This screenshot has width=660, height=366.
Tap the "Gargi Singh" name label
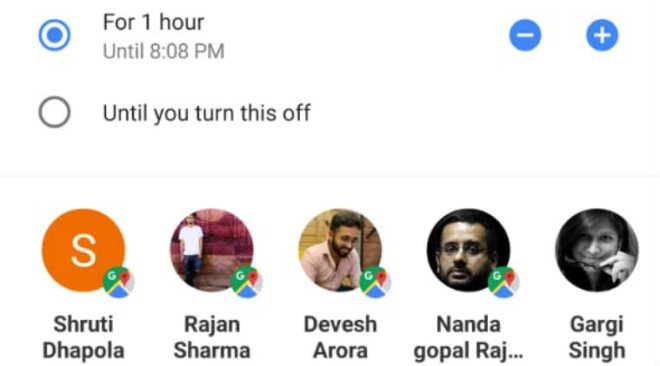(x=597, y=337)
